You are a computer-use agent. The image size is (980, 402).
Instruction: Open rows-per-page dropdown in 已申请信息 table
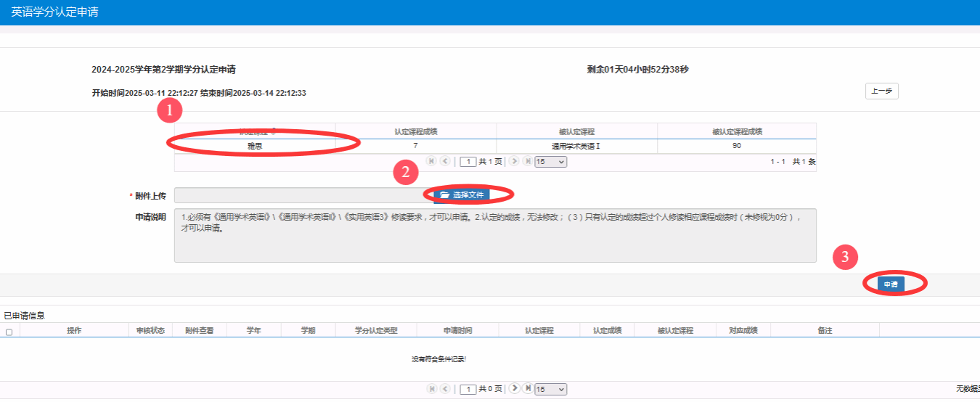point(550,390)
